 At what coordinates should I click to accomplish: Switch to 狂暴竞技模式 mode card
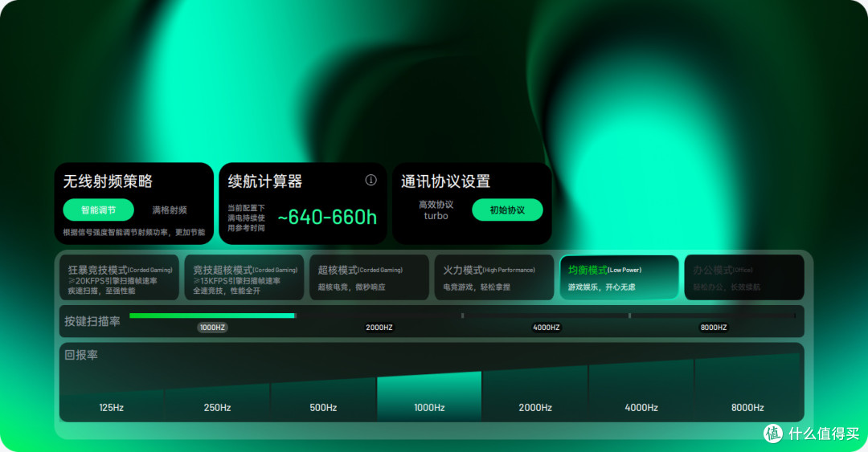tap(119, 277)
